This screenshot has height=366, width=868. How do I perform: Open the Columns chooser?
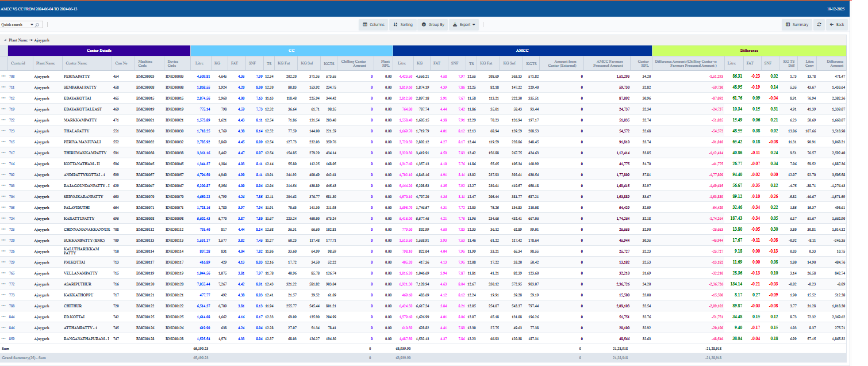click(x=374, y=25)
